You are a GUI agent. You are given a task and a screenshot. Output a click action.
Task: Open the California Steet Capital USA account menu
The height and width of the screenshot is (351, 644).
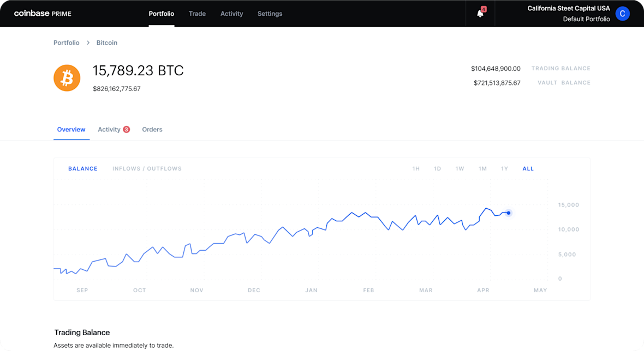[x=569, y=8]
